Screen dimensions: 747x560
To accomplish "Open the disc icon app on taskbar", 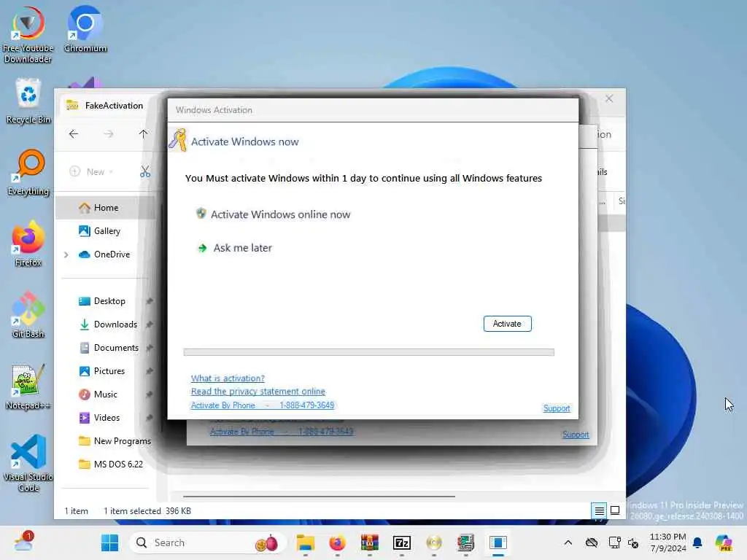I will [x=434, y=542].
